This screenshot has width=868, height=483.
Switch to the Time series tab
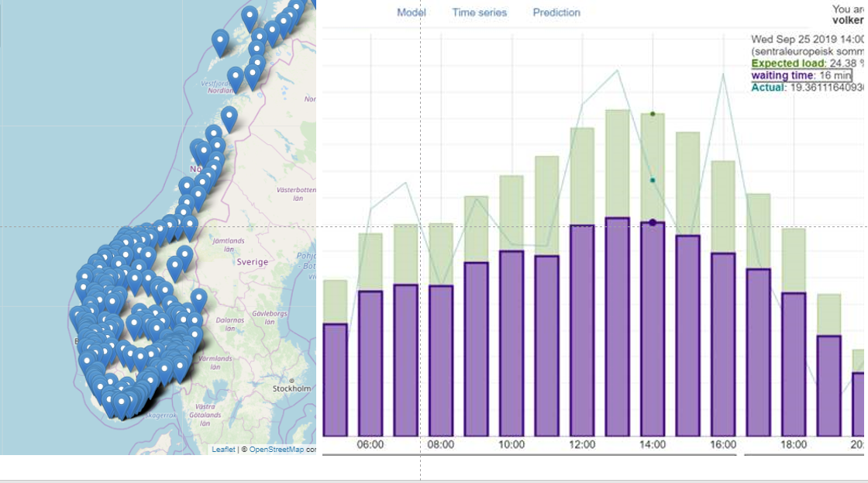coord(480,12)
